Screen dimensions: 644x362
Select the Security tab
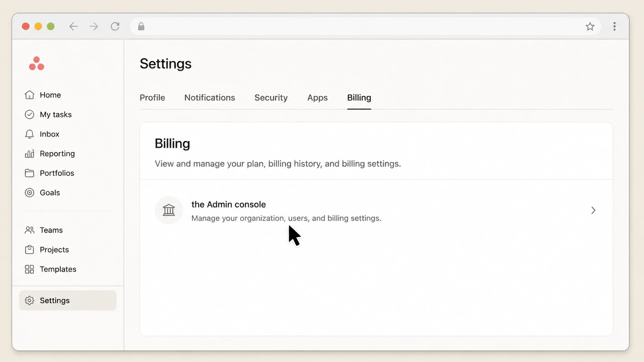click(271, 98)
